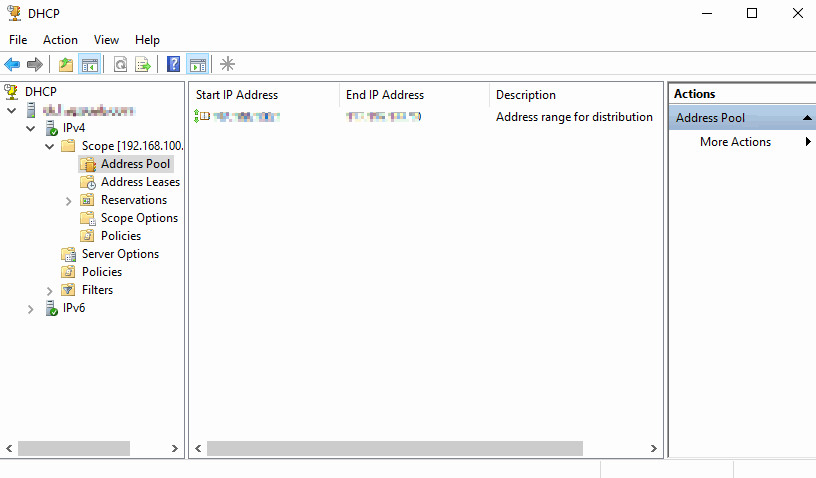Click the asterisk toolbar icon
816x478 pixels.
228,65
